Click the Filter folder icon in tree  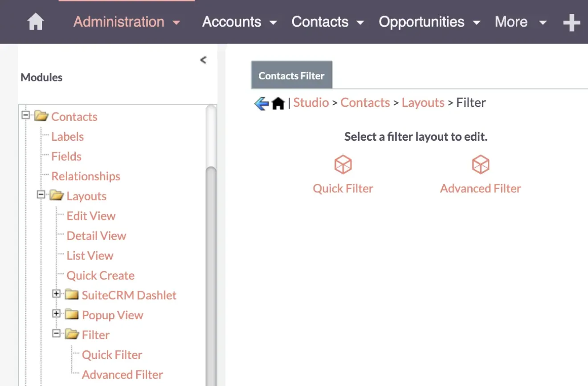pyautogui.click(x=72, y=334)
